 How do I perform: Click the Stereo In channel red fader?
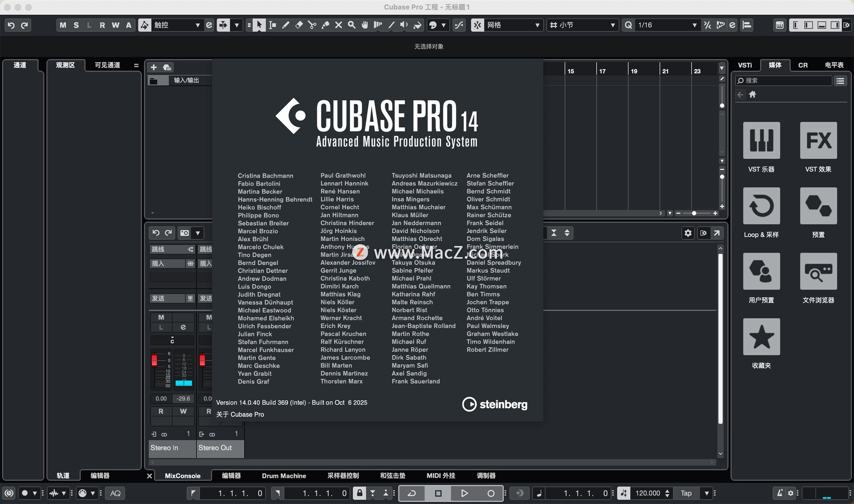pyautogui.click(x=154, y=360)
